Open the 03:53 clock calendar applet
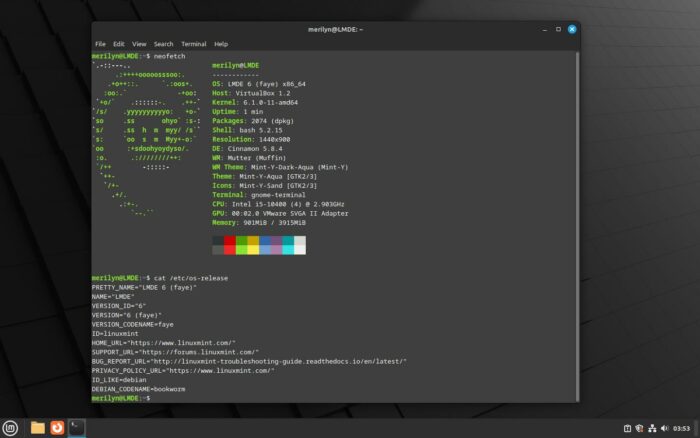700x438 pixels. point(681,428)
